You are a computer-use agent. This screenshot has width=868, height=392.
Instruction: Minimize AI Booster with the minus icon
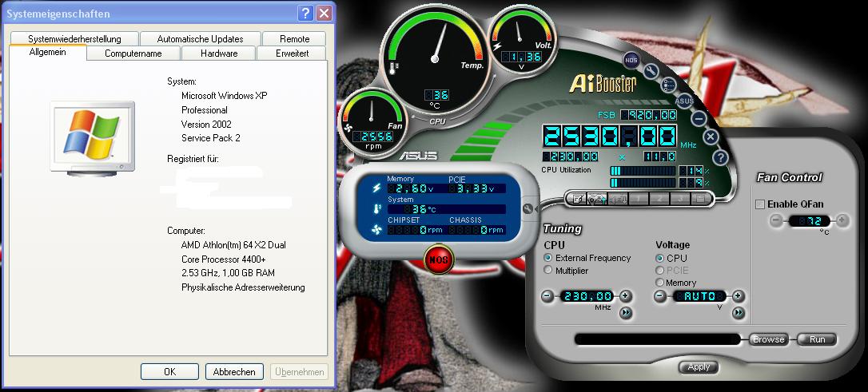[x=699, y=118]
